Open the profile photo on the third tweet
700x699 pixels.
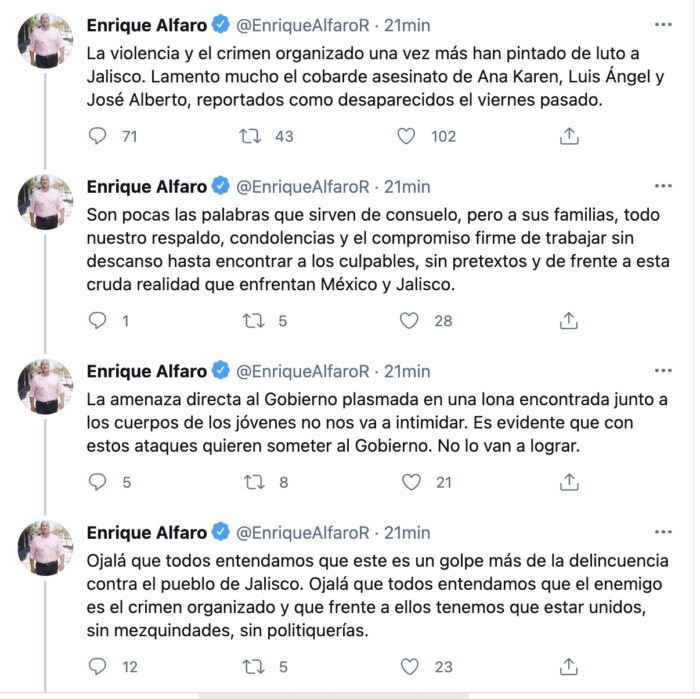(x=45, y=385)
